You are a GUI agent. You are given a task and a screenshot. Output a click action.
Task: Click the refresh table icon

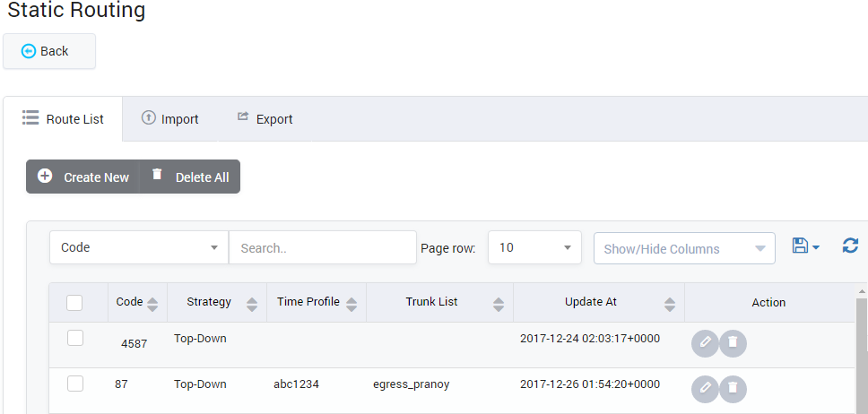pyautogui.click(x=850, y=246)
